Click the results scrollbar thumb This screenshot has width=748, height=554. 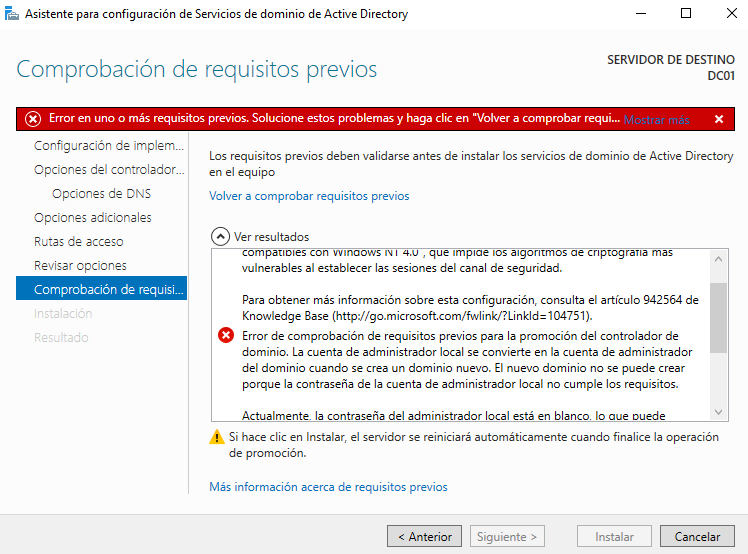(x=719, y=316)
